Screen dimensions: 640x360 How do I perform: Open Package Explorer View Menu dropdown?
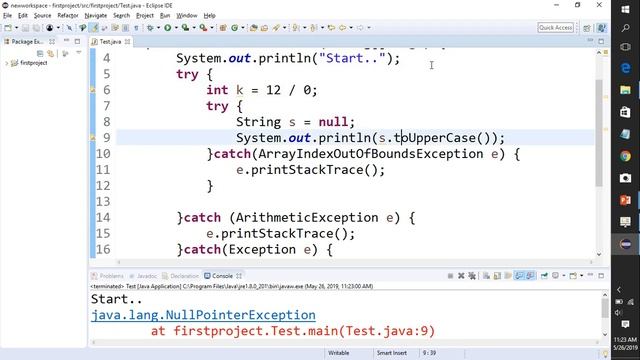78,53
